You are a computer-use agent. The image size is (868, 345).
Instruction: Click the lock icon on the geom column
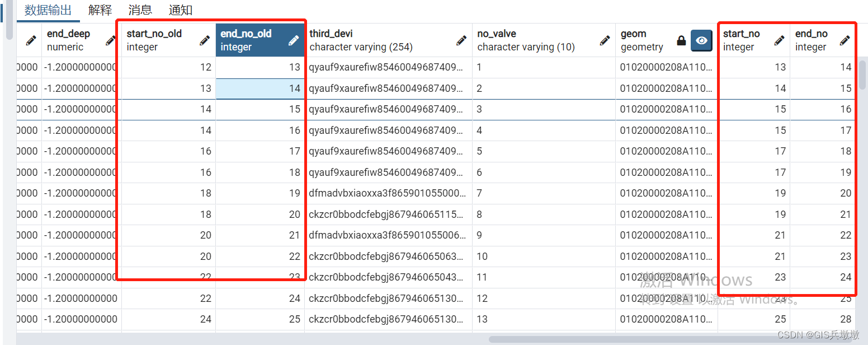click(x=681, y=40)
